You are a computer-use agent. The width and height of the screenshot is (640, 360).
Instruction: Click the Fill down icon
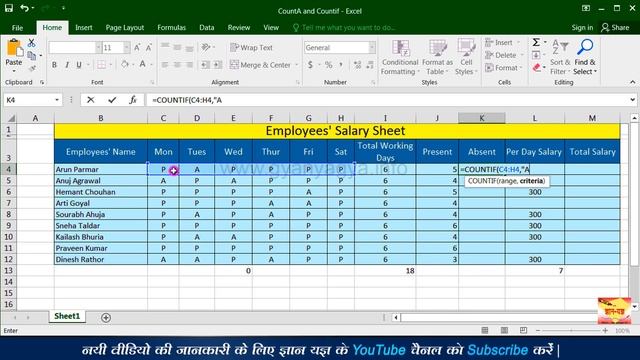536,55
